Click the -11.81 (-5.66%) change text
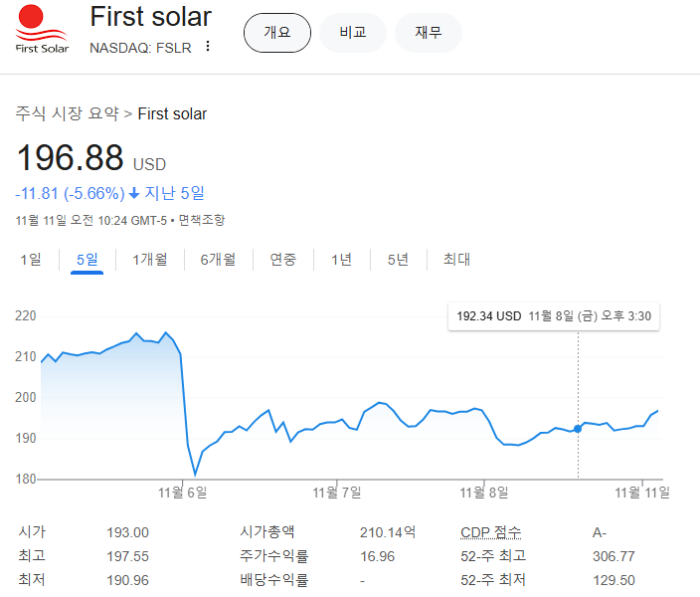Image resolution: width=700 pixels, height=597 pixels. coord(70,193)
